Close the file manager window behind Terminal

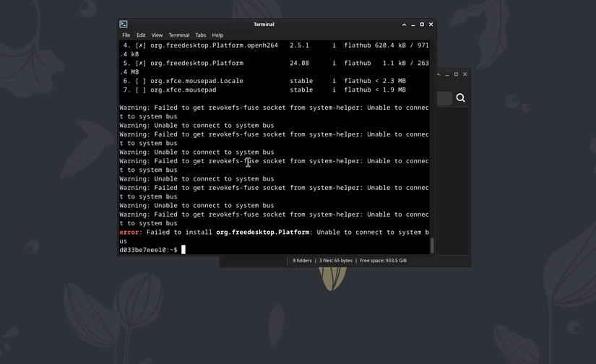coord(465,74)
